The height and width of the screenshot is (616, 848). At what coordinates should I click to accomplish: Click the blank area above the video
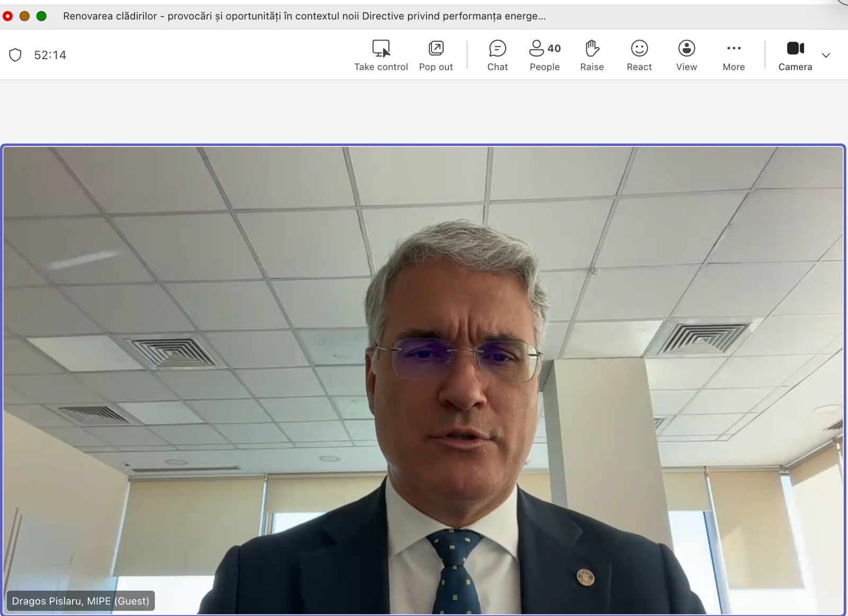point(424,111)
